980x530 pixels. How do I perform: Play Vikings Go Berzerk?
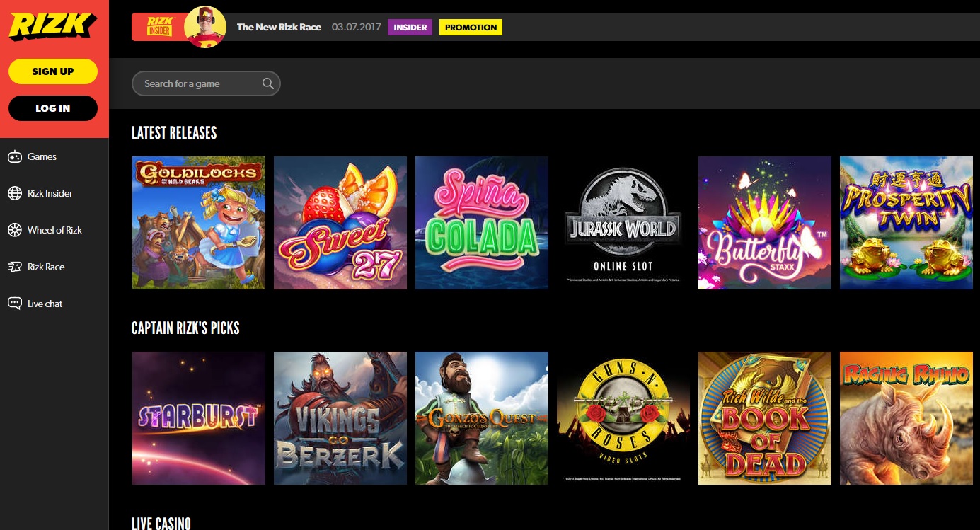point(340,418)
